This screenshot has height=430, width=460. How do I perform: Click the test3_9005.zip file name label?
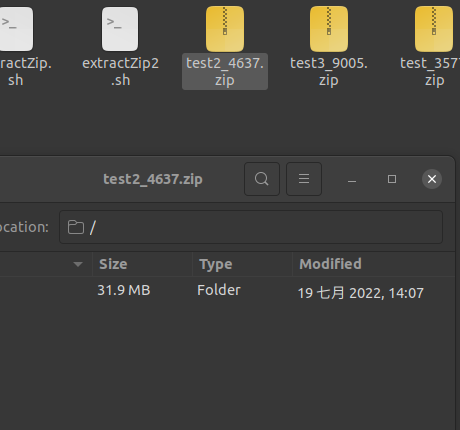329,71
